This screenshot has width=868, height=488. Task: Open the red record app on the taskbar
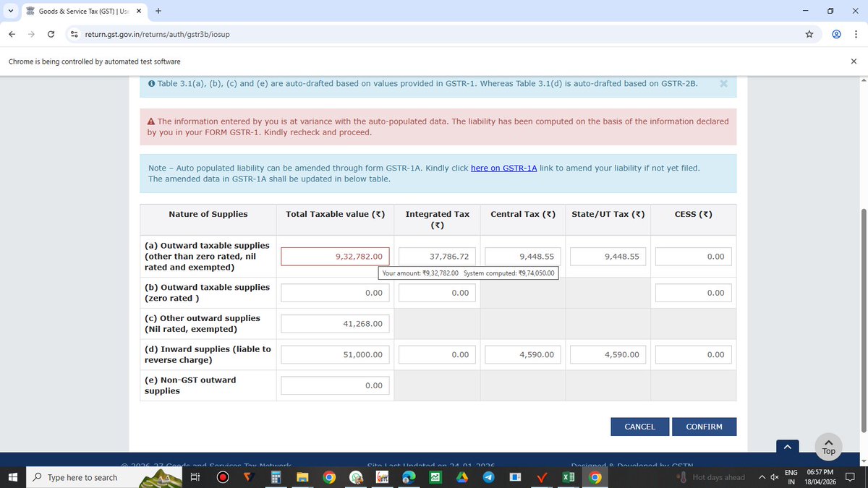222,477
